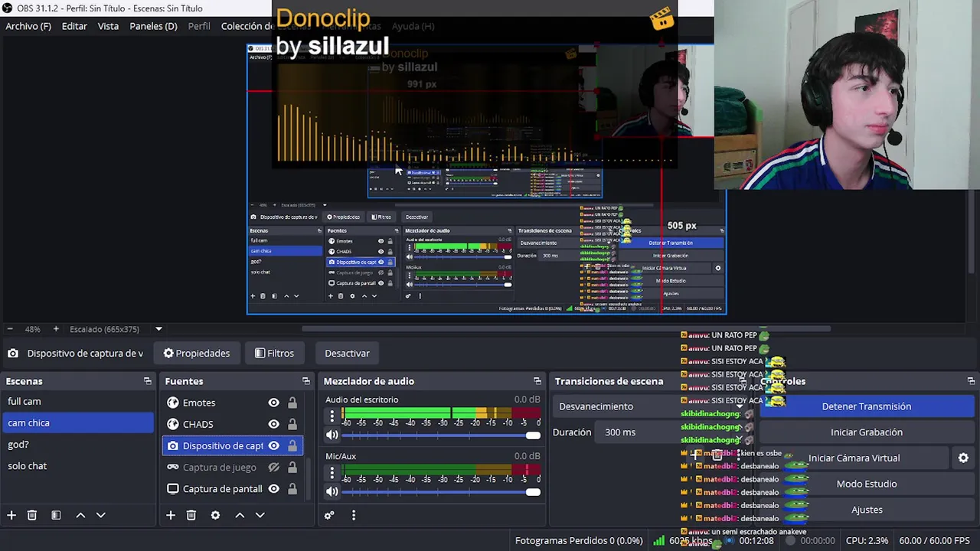Image resolution: width=980 pixels, height=551 pixels.
Task: Hide Dispositivo de captura source
Action: 273,445
